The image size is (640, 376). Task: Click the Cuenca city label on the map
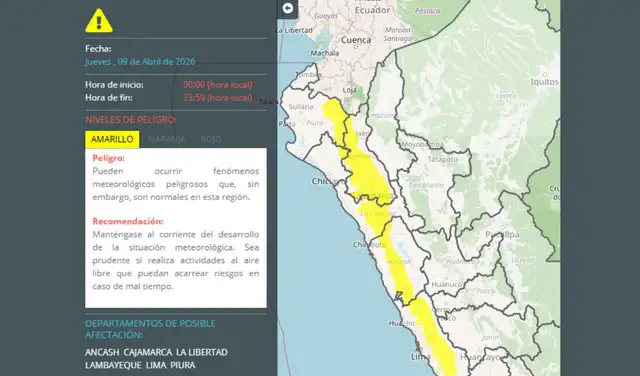[356, 40]
